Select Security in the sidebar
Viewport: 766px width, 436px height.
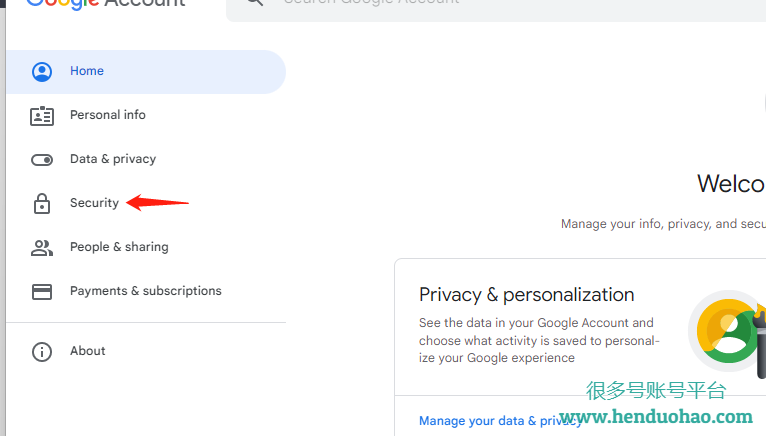tap(146, 203)
